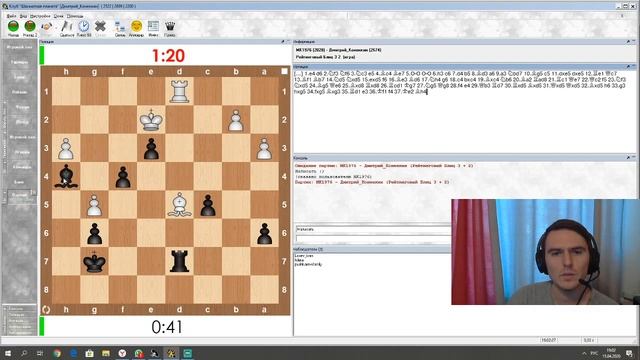
Task: Open the Файл menu
Action: [11, 16]
